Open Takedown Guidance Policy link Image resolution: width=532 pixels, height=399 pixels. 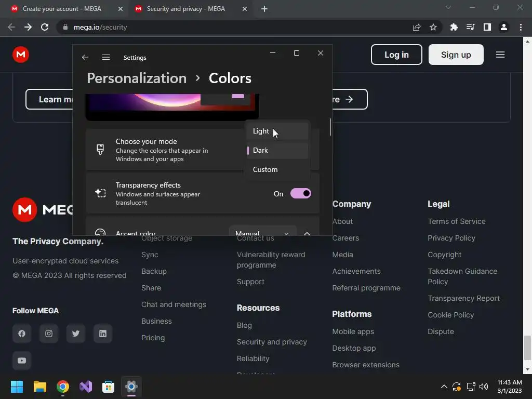pyautogui.click(x=462, y=276)
